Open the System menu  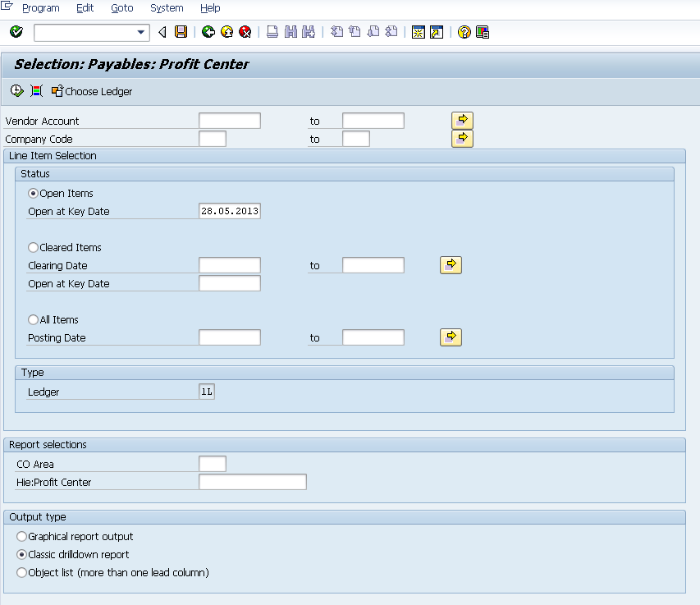pyautogui.click(x=167, y=8)
